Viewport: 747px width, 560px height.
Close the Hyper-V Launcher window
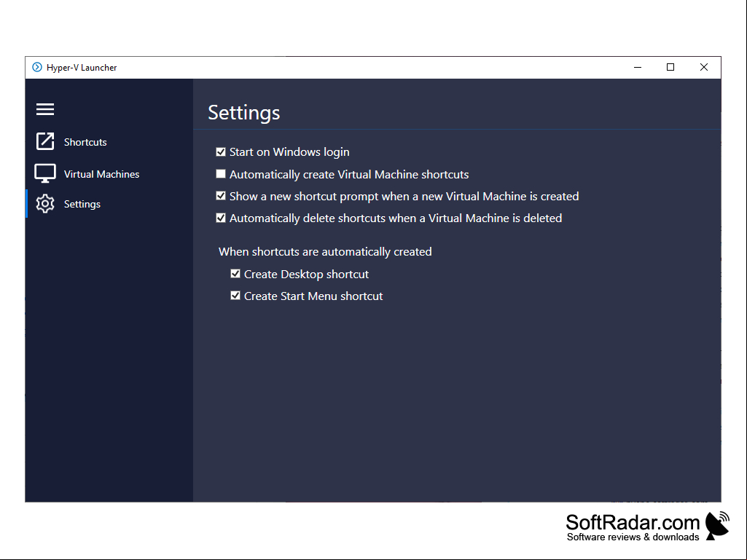(704, 67)
